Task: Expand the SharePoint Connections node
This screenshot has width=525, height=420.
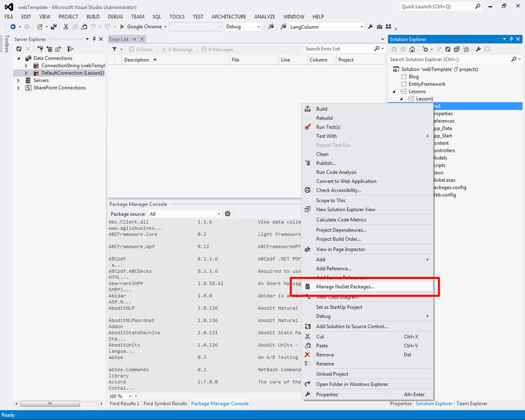Action: point(19,88)
